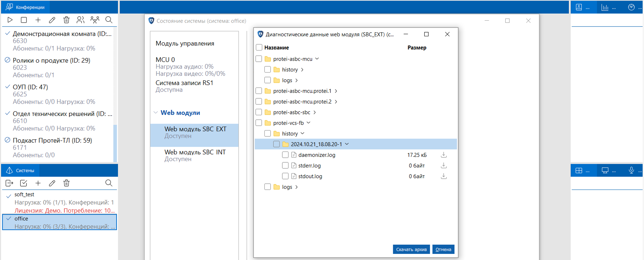Expand history folder under protei-asbc-mcu
Viewport: 644px width, 260px height.
(x=302, y=70)
